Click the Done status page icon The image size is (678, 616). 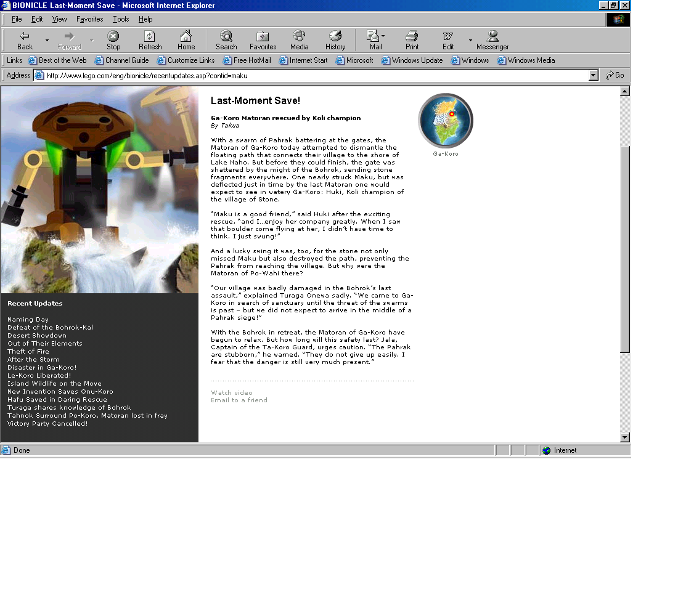pos(6,450)
